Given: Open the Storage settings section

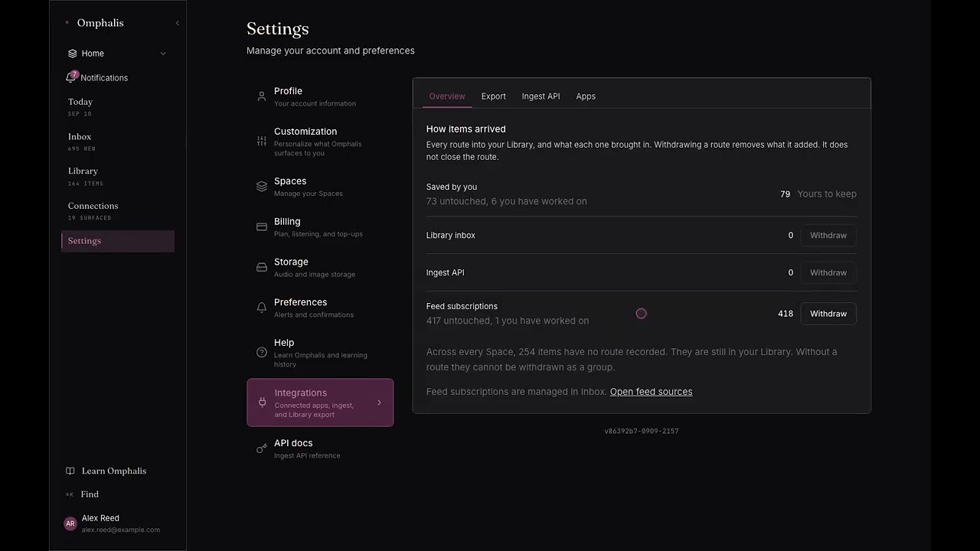Looking at the screenshot, I should (320, 268).
